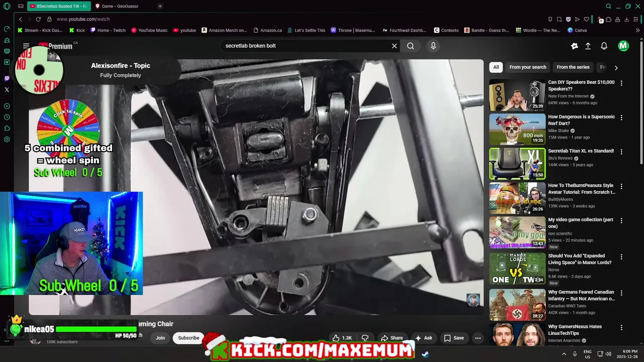
Task: Open Settings gear in Opera sidebar
Action: point(7,139)
